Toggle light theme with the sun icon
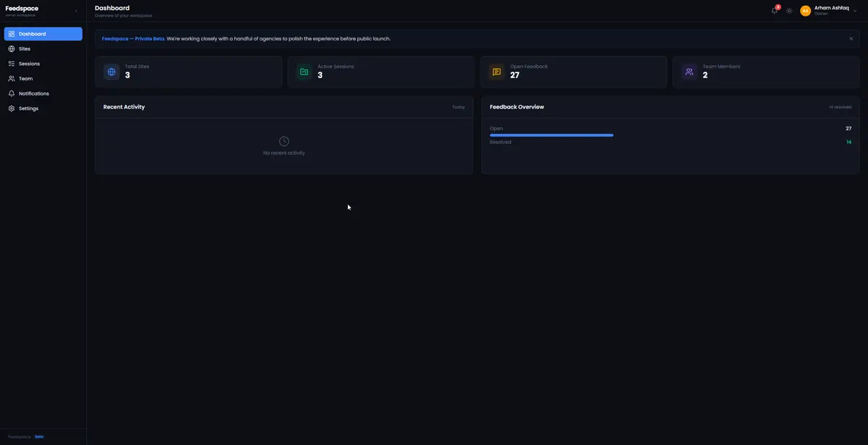Screen dimensions: 868x445 [x=789, y=11]
